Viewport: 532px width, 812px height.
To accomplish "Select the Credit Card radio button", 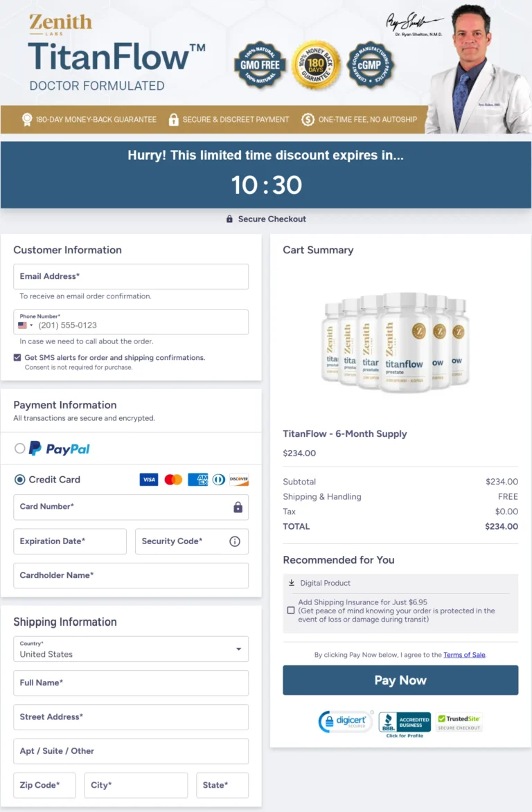I will [x=20, y=479].
